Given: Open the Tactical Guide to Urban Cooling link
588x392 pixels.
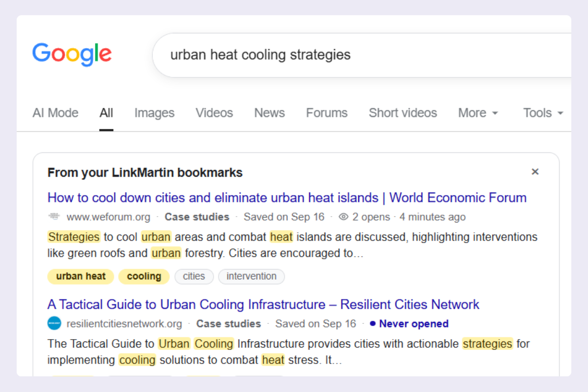Looking at the screenshot, I should click(x=263, y=304).
